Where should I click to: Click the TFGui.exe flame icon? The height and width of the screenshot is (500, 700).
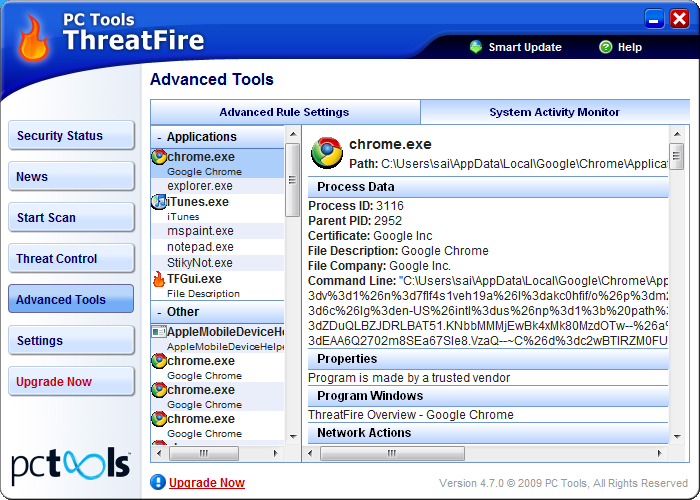158,279
